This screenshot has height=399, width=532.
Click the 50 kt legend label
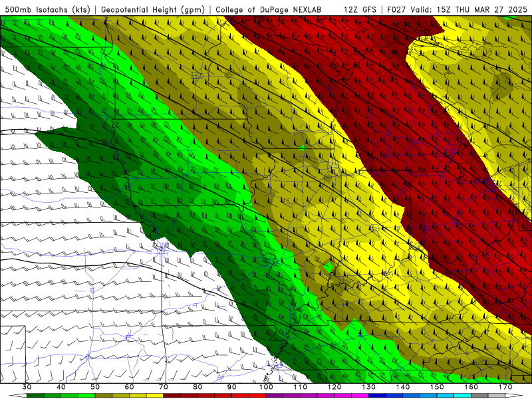pos(95,387)
